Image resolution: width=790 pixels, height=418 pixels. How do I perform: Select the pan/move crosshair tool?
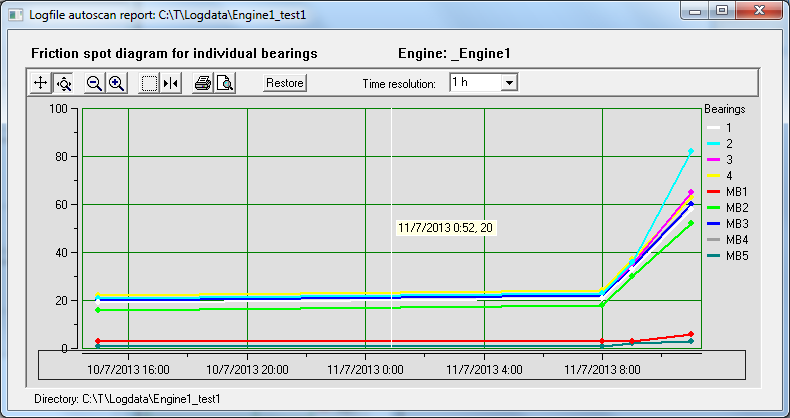[41, 83]
